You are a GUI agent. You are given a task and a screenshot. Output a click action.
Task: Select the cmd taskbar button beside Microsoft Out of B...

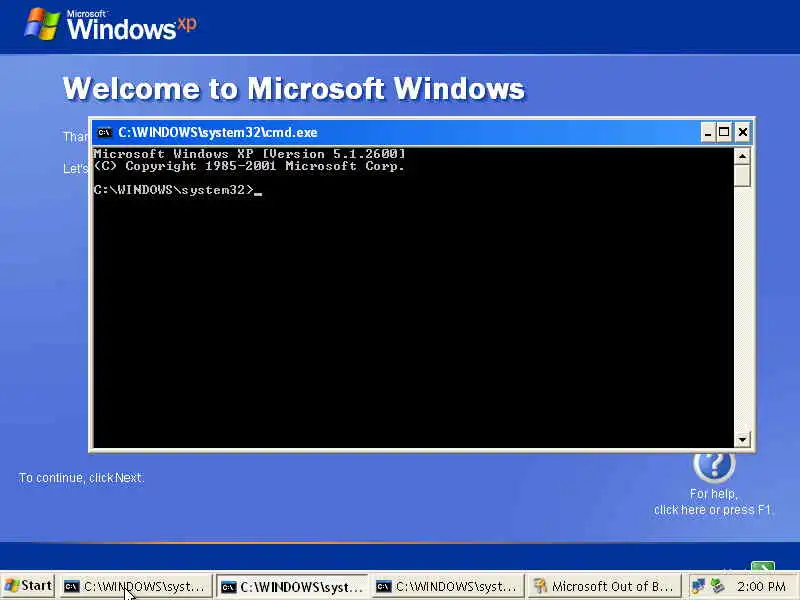448,586
